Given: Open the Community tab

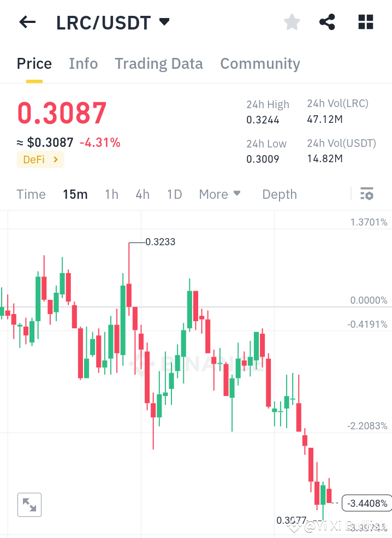Looking at the screenshot, I should pyautogui.click(x=260, y=63).
